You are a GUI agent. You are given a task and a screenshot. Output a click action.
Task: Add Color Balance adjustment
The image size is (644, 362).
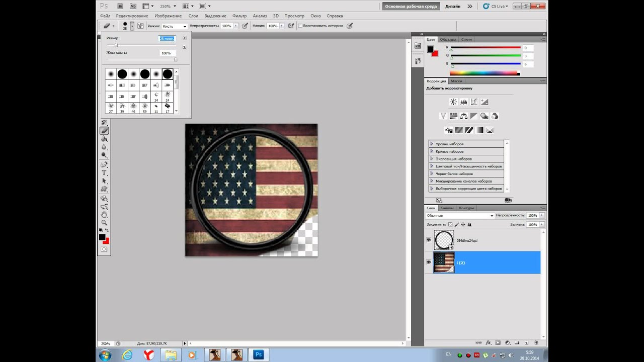pos(463,116)
